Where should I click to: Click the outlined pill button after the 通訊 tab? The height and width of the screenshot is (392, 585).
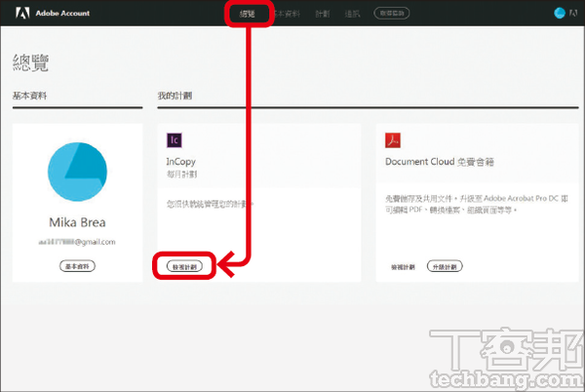point(392,14)
